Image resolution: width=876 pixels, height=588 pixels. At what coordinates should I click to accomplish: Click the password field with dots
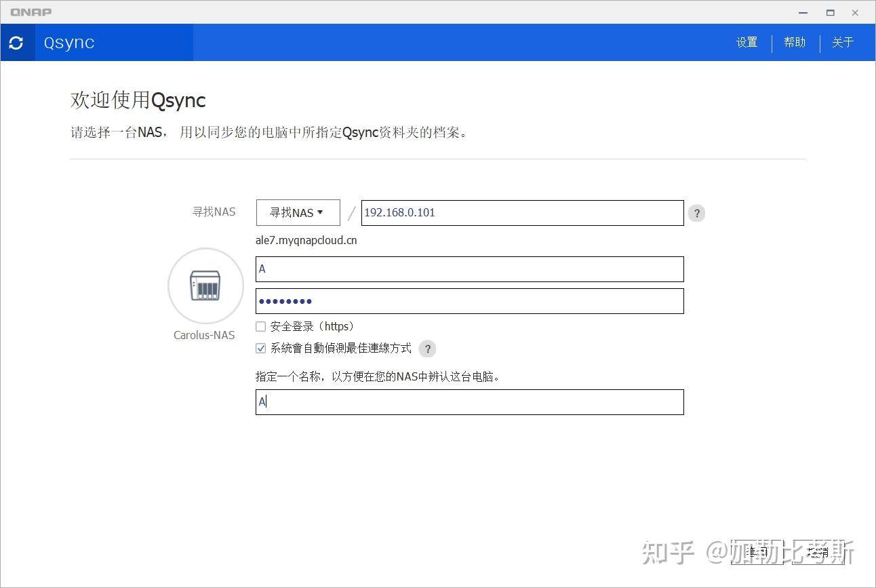[470, 301]
